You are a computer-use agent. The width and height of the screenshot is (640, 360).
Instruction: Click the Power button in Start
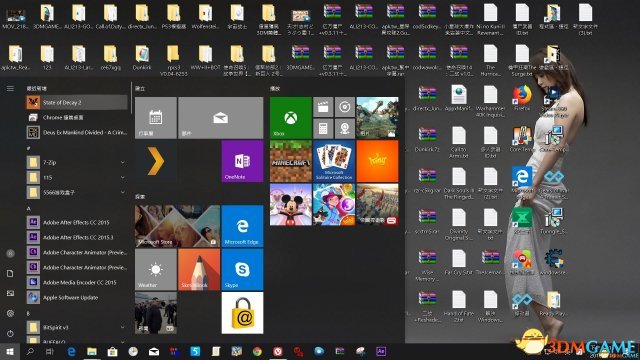(10, 333)
